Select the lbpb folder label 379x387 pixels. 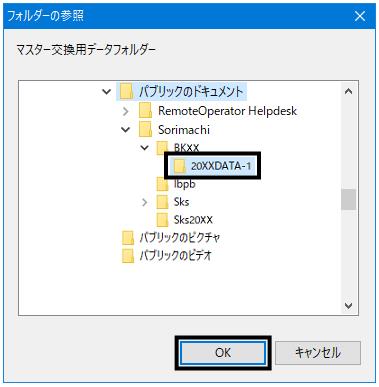(184, 184)
